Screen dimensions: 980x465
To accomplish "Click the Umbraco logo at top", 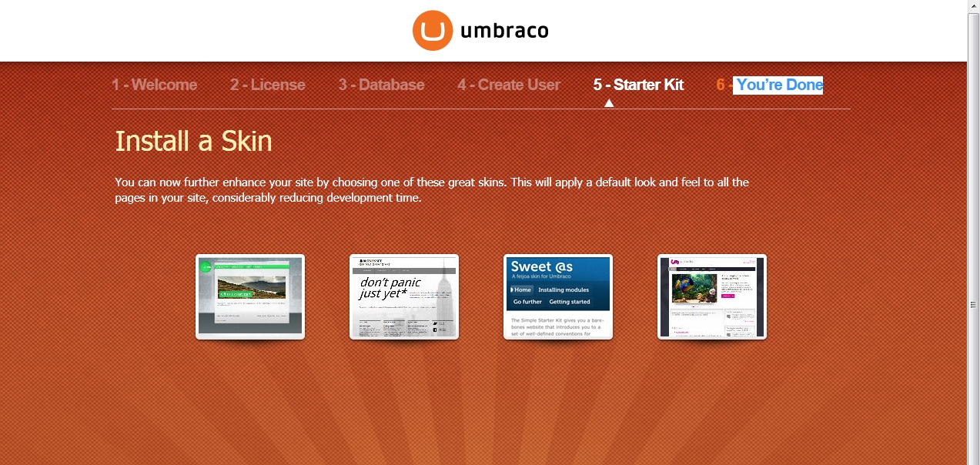I will pyautogui.click(x=480, y=31).
